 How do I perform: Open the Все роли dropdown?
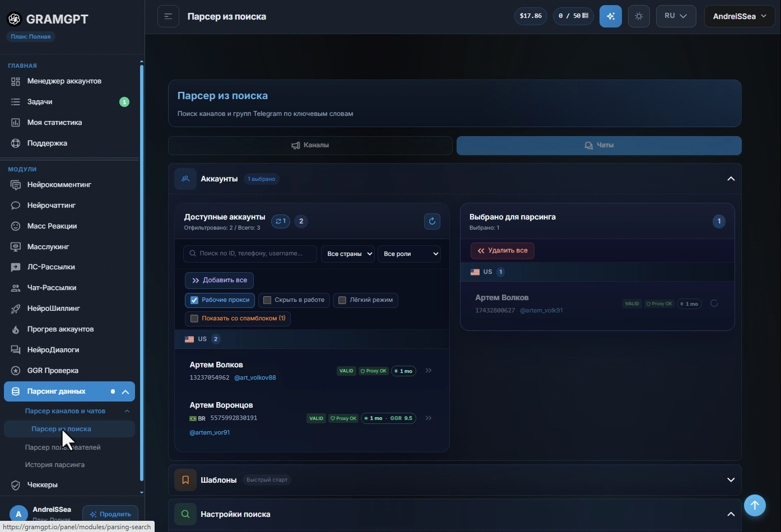click(x=409, y=254)
